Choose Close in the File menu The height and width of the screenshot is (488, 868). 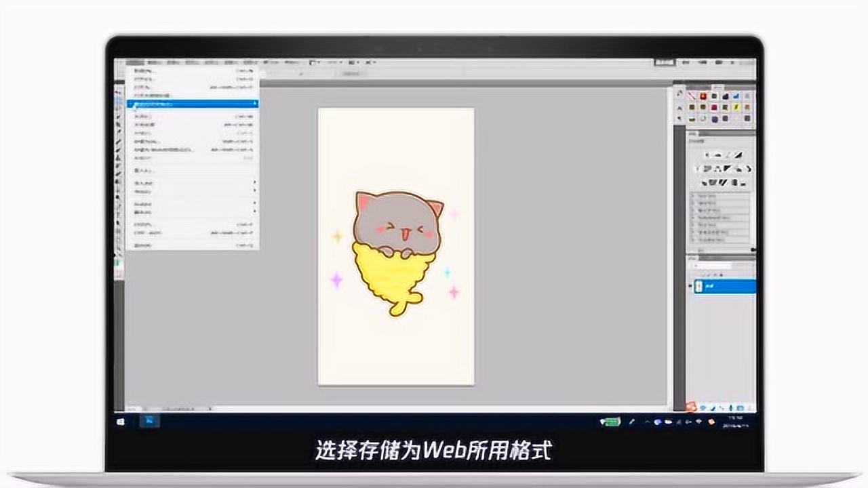193,117
